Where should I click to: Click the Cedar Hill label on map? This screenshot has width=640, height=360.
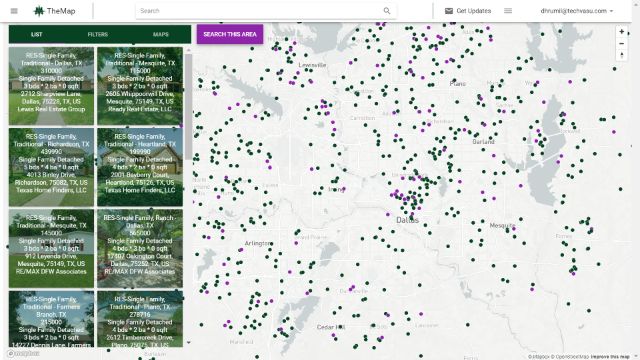click(x=331, y=327)
